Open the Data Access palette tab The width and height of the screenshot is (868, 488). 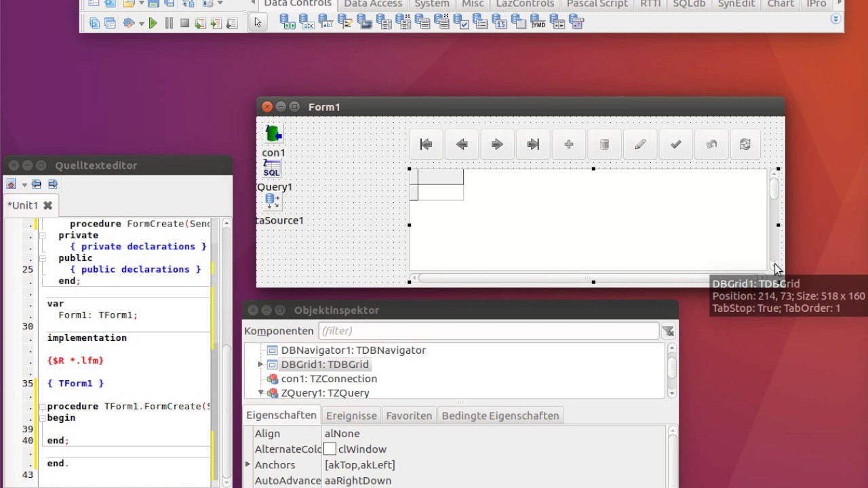[373, 4]
